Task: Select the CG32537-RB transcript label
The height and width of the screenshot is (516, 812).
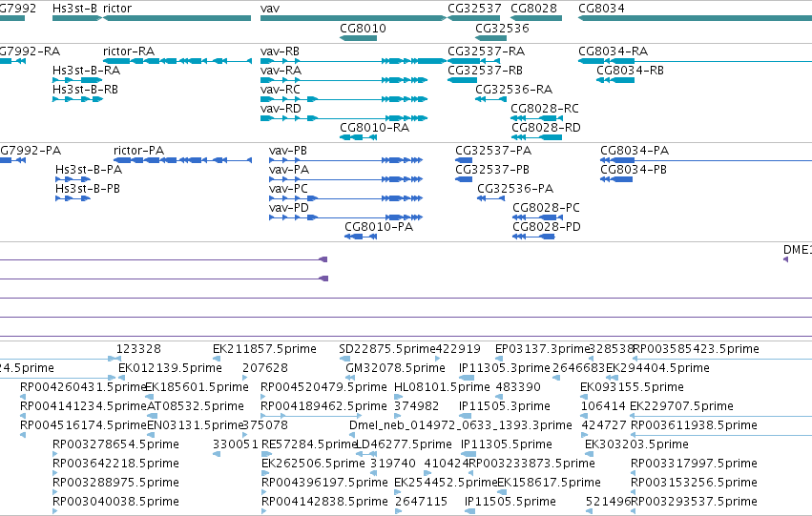Action: pyautogui.click(x=486, y=71)
